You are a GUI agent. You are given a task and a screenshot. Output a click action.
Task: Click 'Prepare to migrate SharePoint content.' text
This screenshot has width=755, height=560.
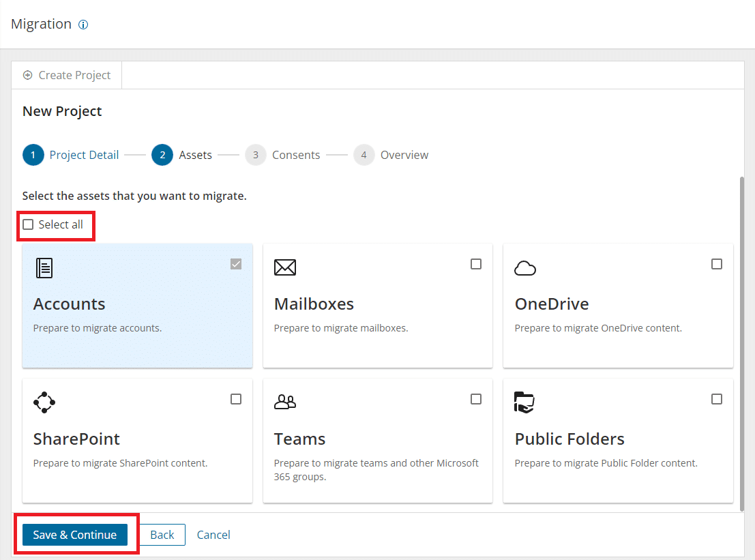click(x=120, y=463)
